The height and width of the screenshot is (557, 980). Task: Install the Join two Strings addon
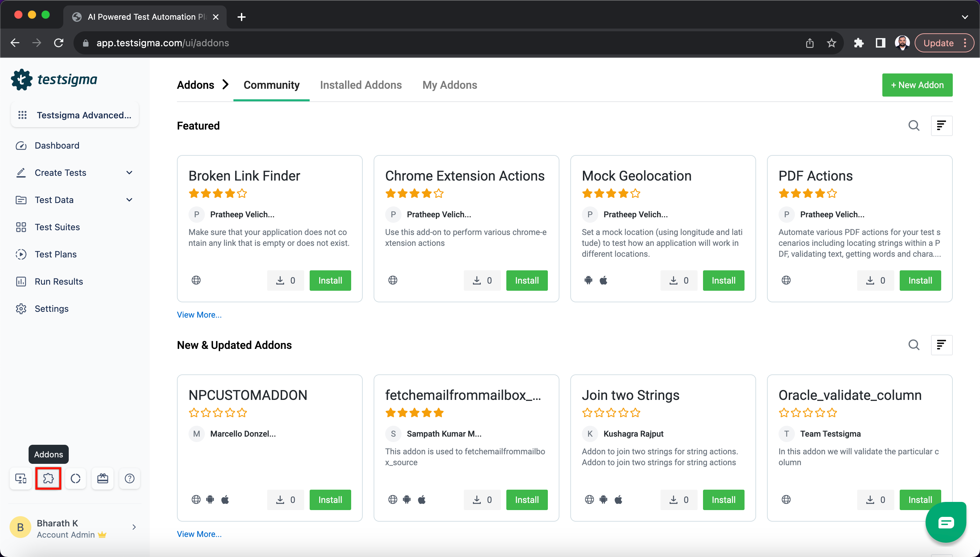coord(723,500)
